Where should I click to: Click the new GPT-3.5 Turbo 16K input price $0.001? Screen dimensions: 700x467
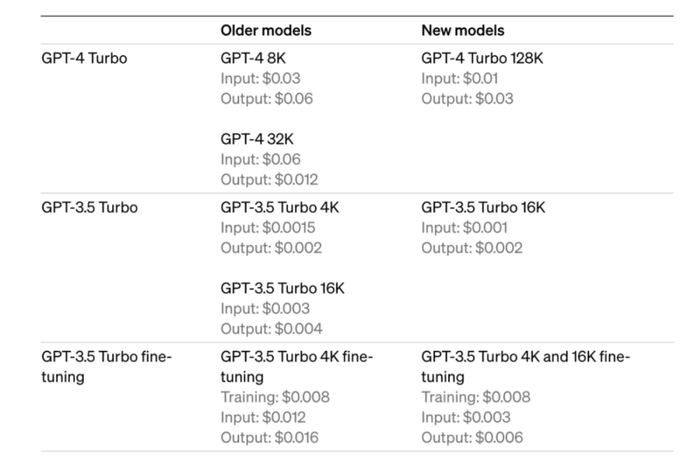465,228
